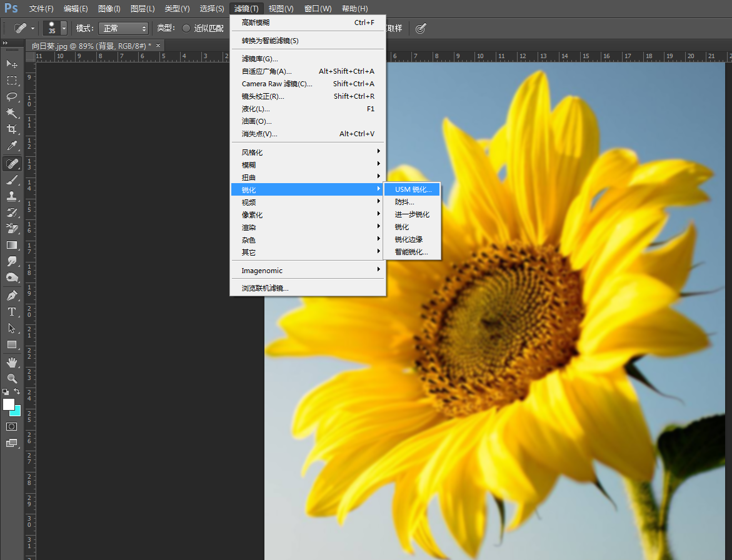The width and height of the screenshot is (732, 560).
Task: Select the Smudge tool
Action: pos(12,261)
